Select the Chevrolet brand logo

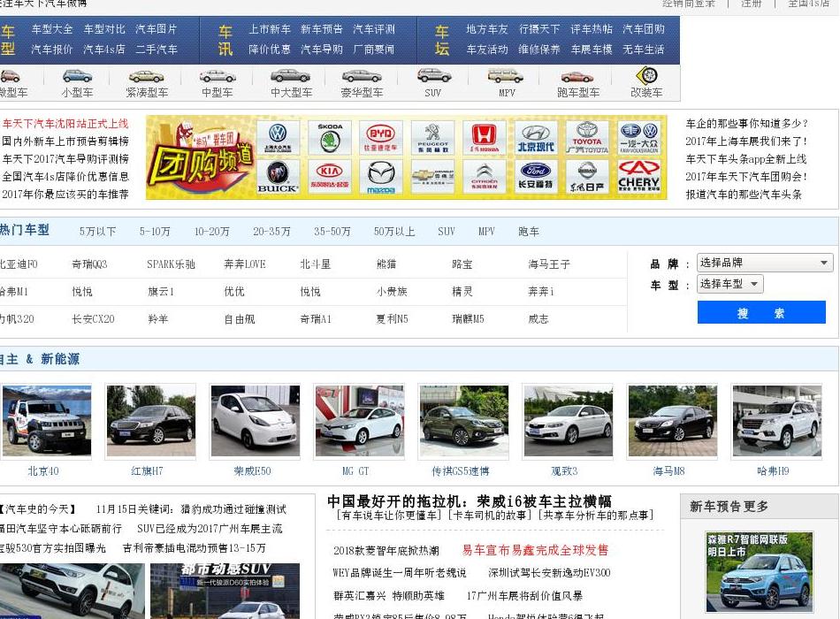(432, 177)
